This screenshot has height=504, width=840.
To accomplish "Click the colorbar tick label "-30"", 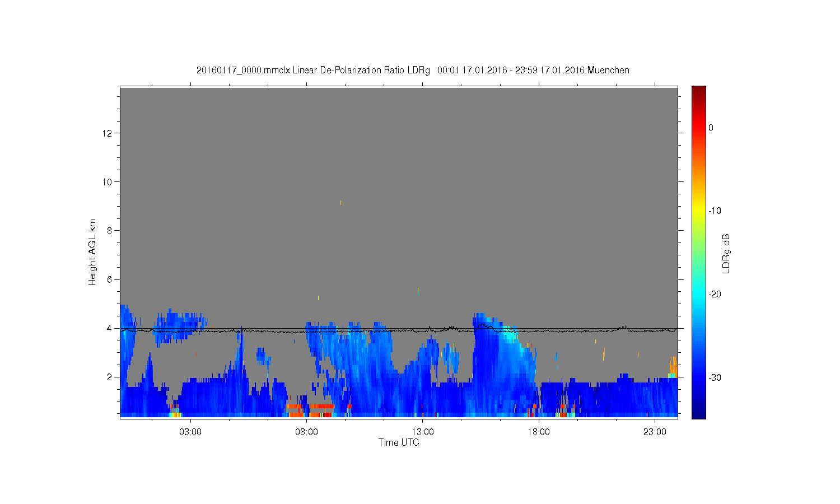I will [x=715, y=378].
